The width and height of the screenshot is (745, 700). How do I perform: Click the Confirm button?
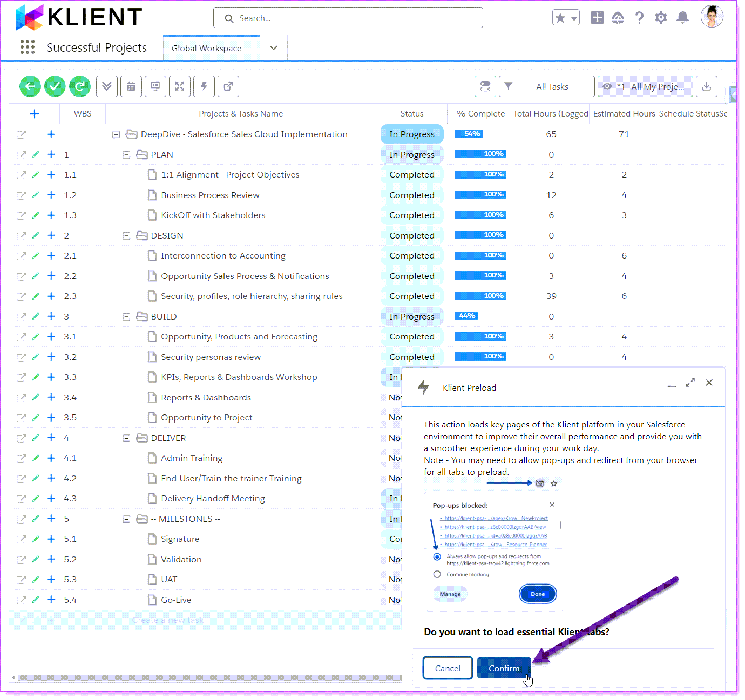point(504,668)
